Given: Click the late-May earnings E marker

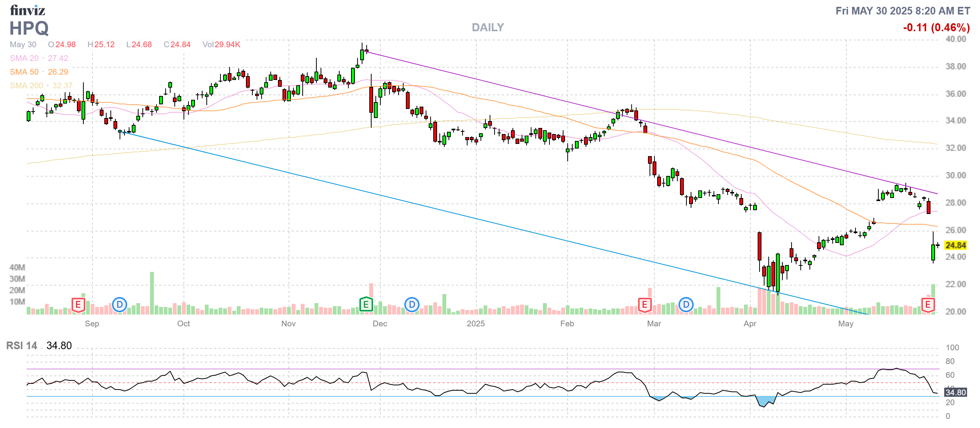Looking at the screenshot, I should pyautogui.click(x=928, y=305).
